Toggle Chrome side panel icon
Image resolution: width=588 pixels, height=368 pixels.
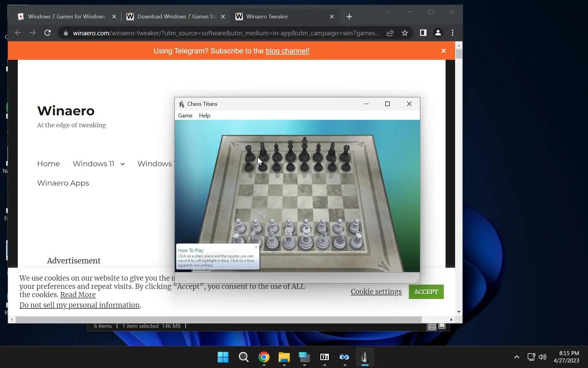click(x=423, y=33)
